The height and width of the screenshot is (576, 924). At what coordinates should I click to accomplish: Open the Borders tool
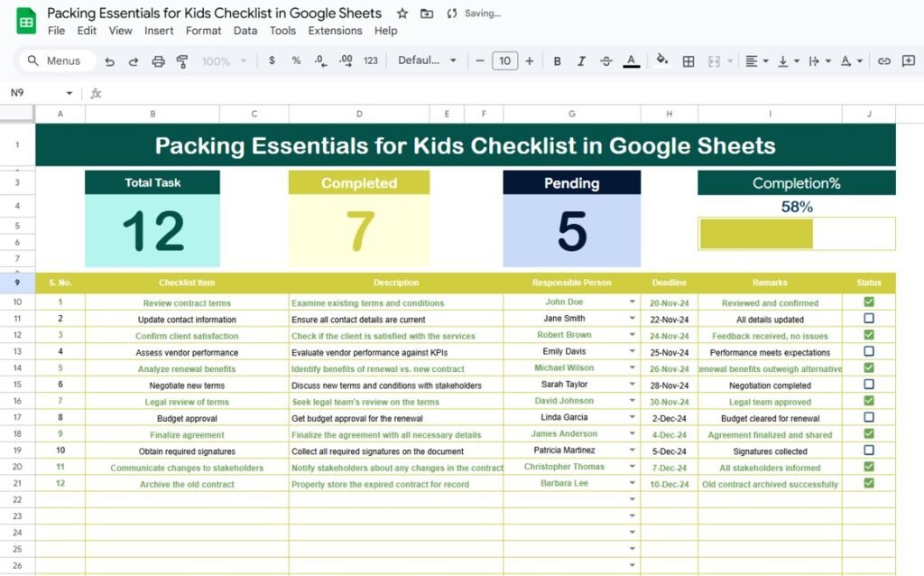coord(688,60)
